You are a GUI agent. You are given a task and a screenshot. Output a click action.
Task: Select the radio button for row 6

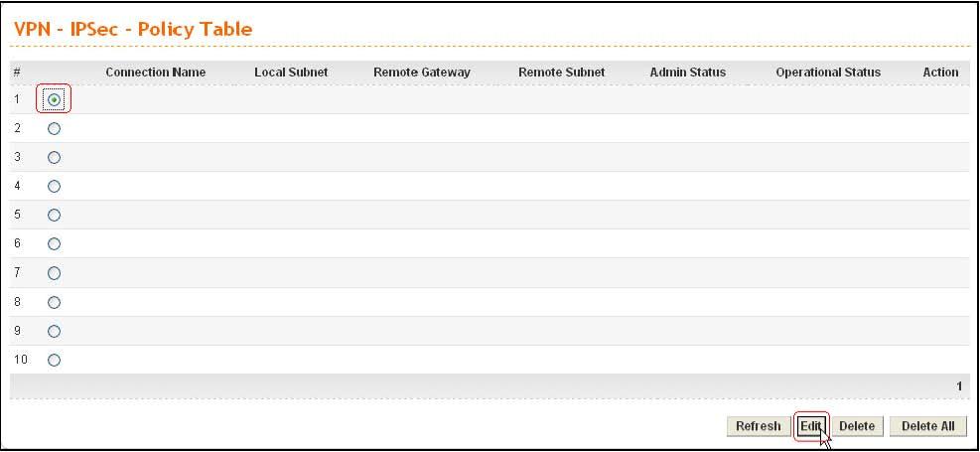(x=55, y=243)
